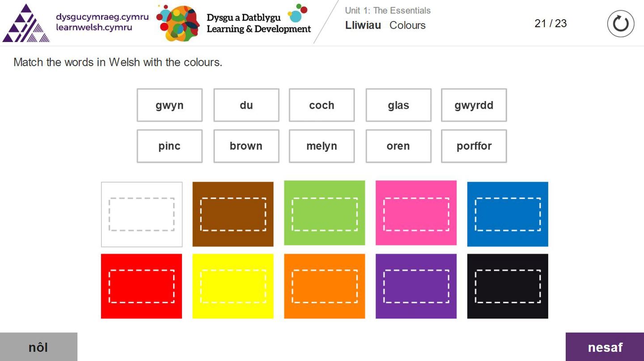
Task: Select the gwyn word tile
Action: (169, 105)
